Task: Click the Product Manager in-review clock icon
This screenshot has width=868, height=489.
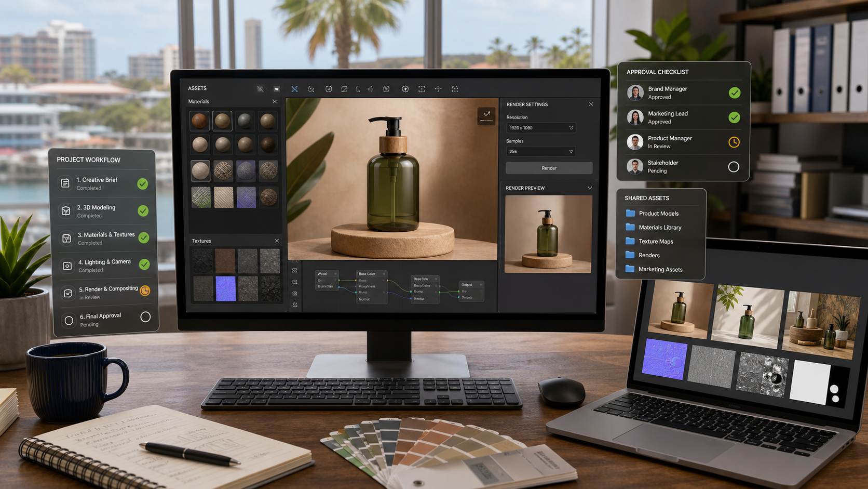Action: [734, 142]
